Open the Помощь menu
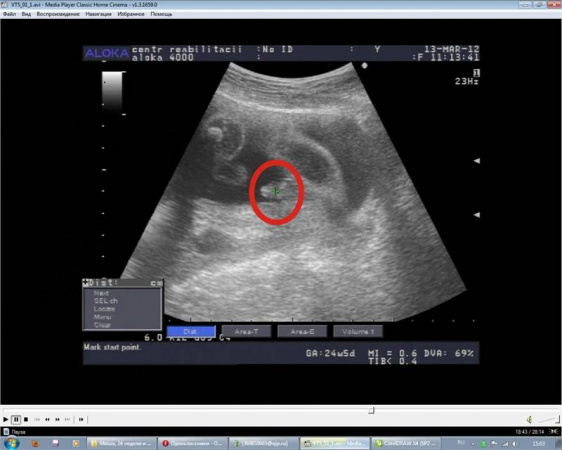562x450 pixels. tap(161, 14)
